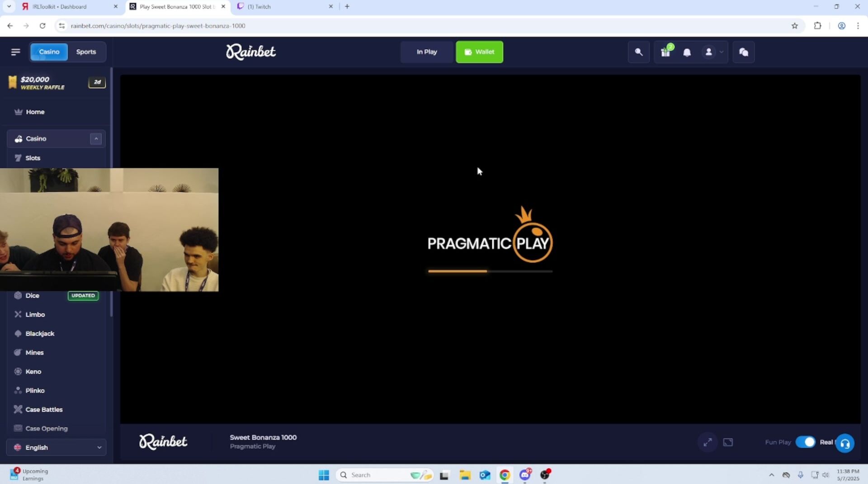Open the browser extensions icon
The height and width of the screenshot is (484, 868).
(817, 26)
